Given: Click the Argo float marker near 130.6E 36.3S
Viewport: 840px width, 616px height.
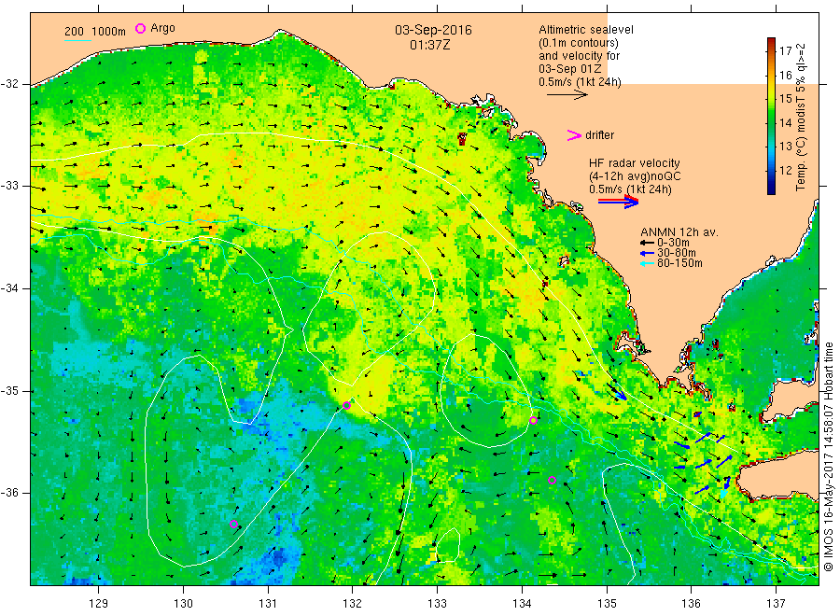Looking at the screenshot, I should click(233, 524).
